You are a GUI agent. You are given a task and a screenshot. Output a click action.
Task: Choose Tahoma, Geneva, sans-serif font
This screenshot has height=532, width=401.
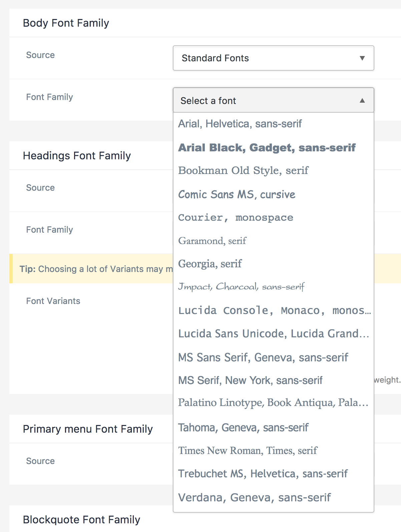pyautogui.click(x=243, y=427)
